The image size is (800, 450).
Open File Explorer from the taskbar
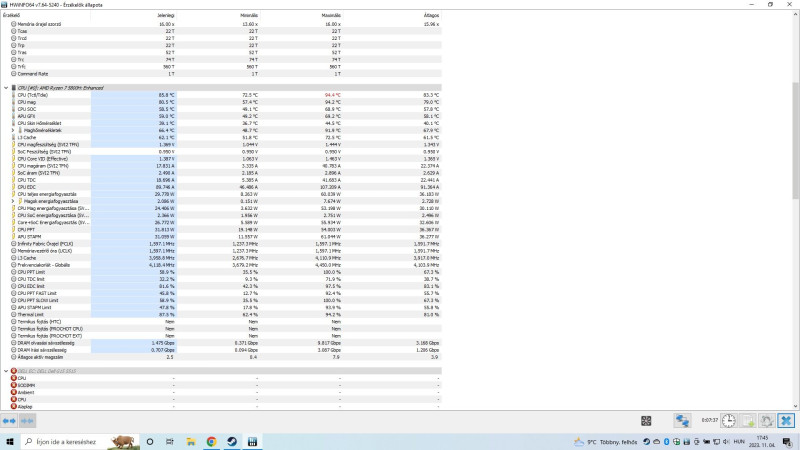point(191,442)
